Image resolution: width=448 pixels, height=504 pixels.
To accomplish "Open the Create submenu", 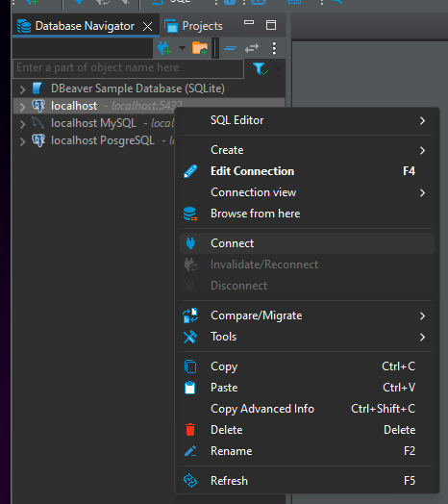I will 307,150.
